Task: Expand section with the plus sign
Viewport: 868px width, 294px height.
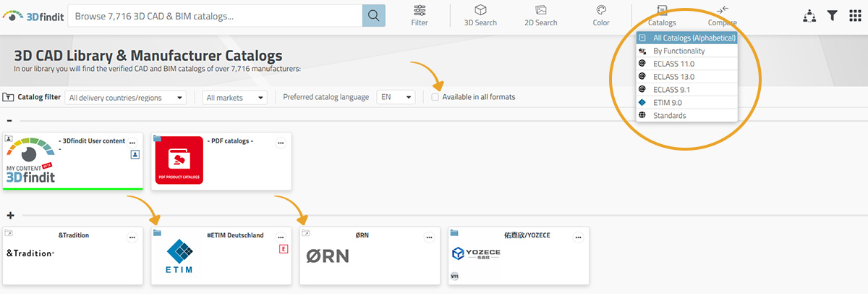Action: (10, 215)
